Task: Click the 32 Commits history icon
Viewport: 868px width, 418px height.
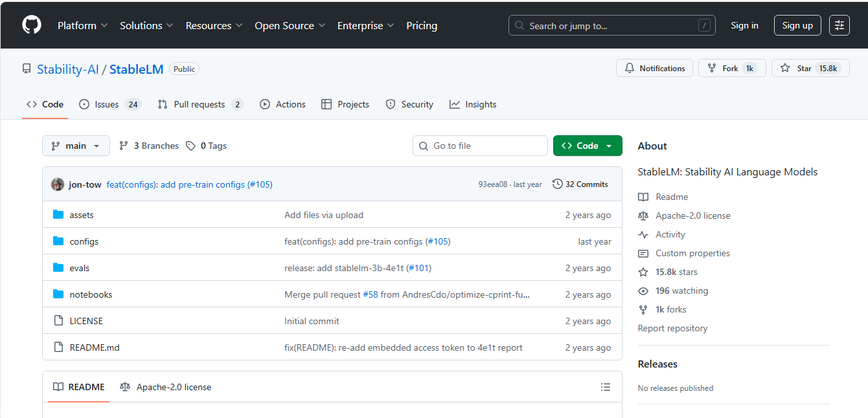Action: (x=557, y=184)
